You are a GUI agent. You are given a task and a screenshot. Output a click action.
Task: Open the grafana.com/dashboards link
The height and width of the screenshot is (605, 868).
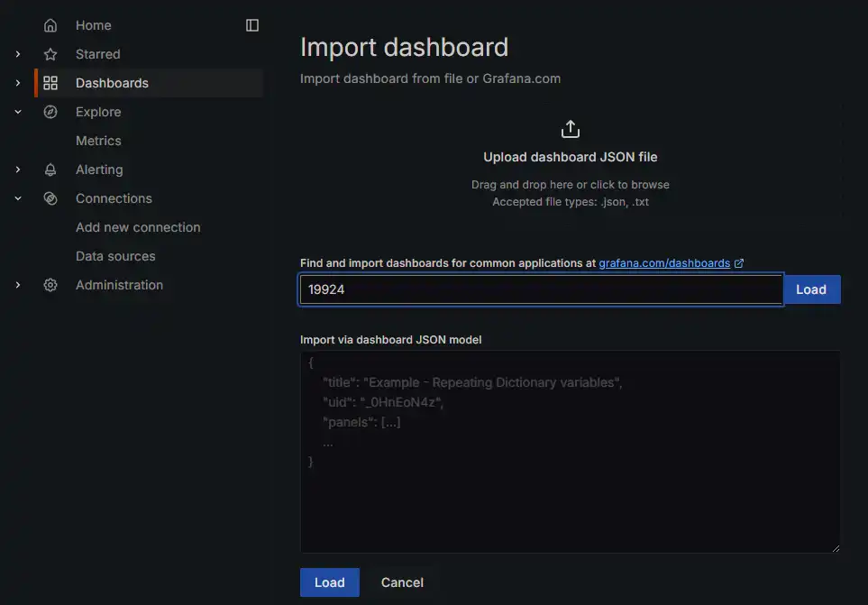(664, 262)
